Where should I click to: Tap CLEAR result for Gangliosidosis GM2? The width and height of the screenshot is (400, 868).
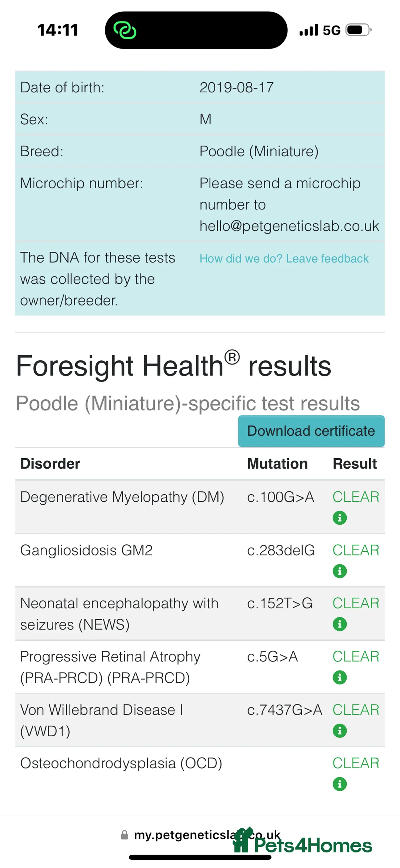356,550
